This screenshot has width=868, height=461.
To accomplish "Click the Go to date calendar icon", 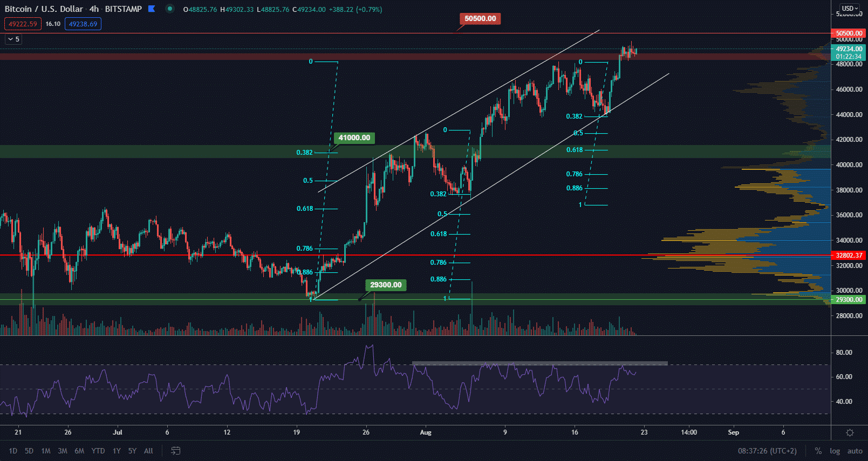I will pos(175,451).
